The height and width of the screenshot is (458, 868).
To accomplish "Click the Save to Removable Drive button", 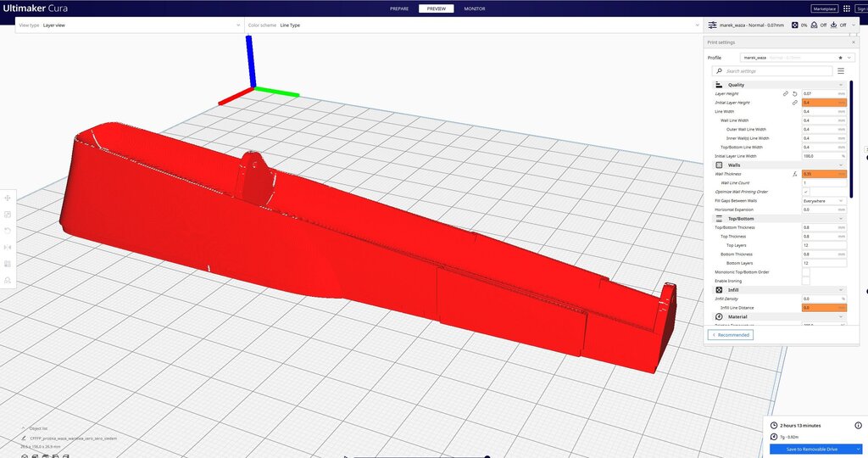I will [811, 449].
